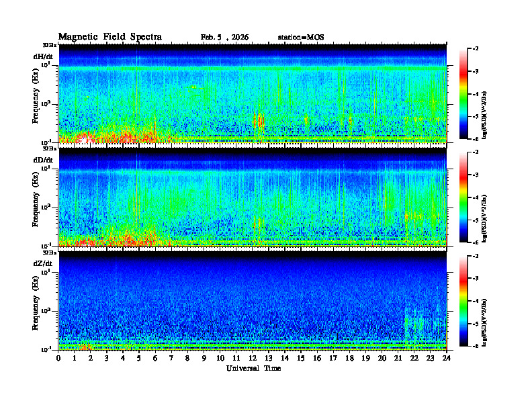Click the 10^0 frequency tick of dD/dt panel
Image resolution: width=532 pixels, height=411 pixels.
click(x=46, y=207)
